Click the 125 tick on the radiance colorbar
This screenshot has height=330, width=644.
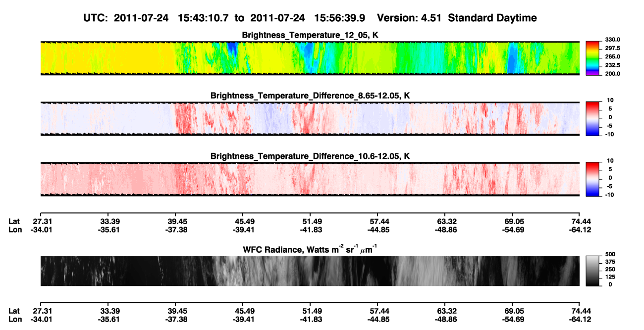click(x=610, y=277)
